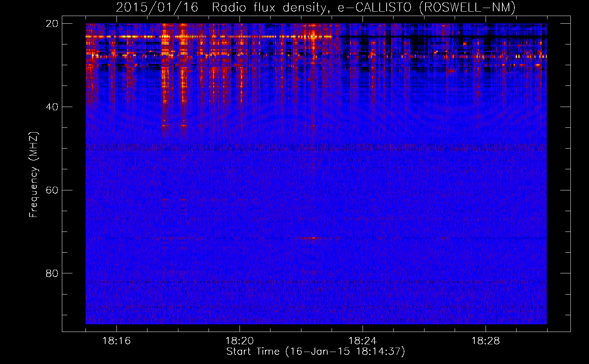The width and height of the screenshot is (589, 364).
Task: Click the 20 MHz frequency tick label
Action: [x=52, y=24]
